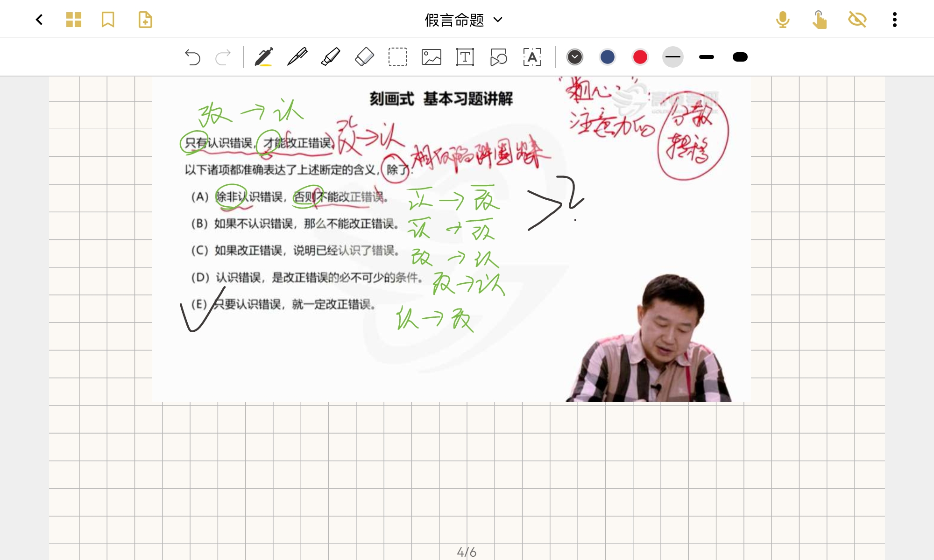Viewport: 934px width, 560px height.
Task: Open the page thumbnails grid view
Action: [x=74, y=20]
